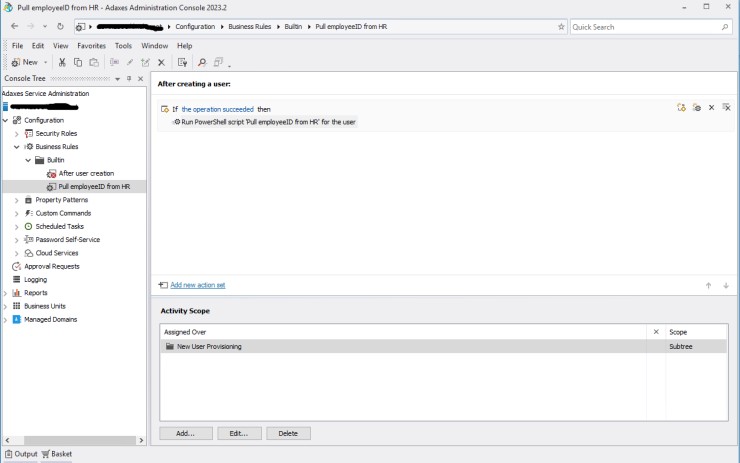Open the Favorites menu
The width and height of the screenshot is (740, 463).
pyautogui.click(x=91, y=46)
